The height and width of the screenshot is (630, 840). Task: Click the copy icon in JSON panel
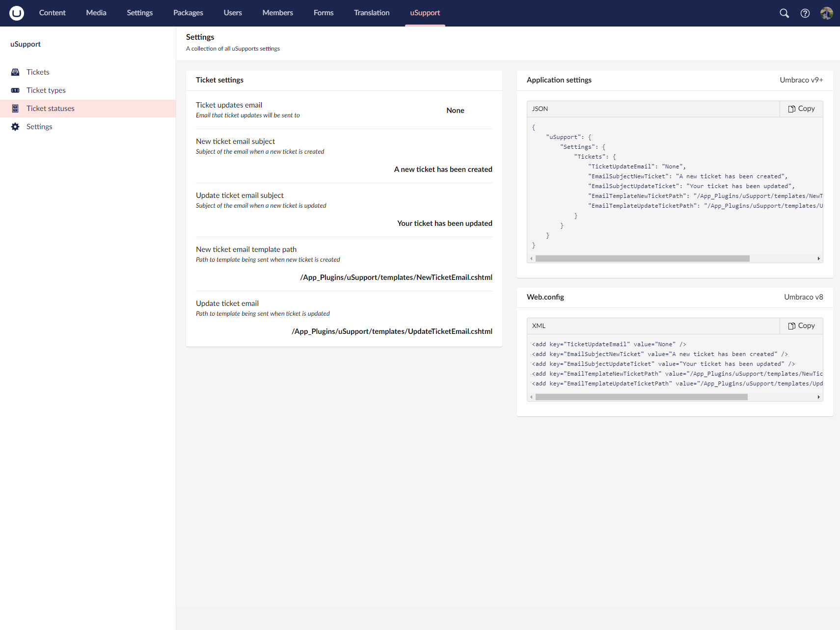(792, 109)
